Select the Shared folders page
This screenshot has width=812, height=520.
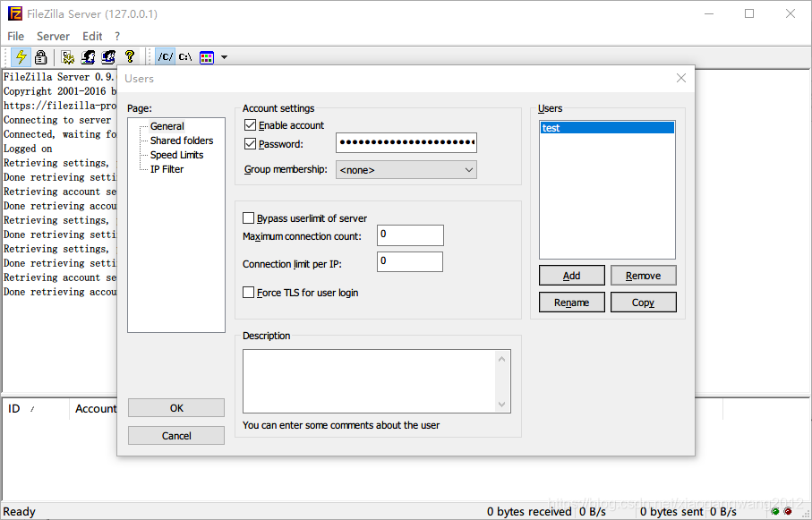click(x=182, y=141)
